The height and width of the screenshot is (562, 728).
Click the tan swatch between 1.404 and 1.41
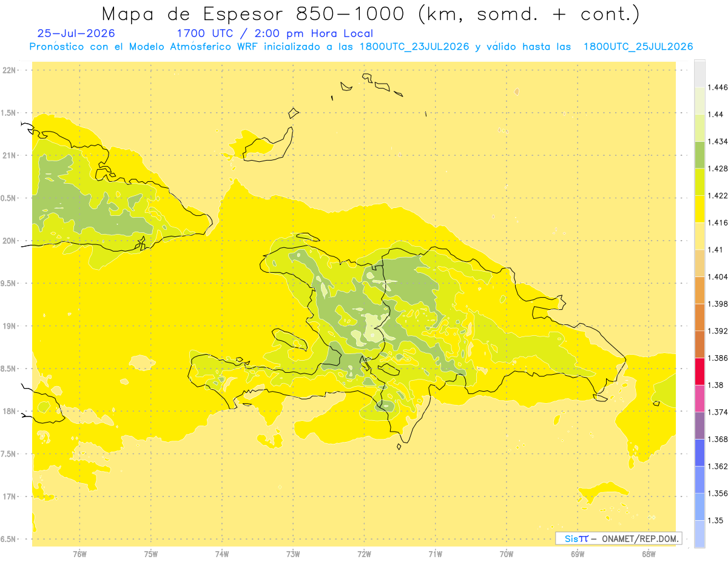699,263
